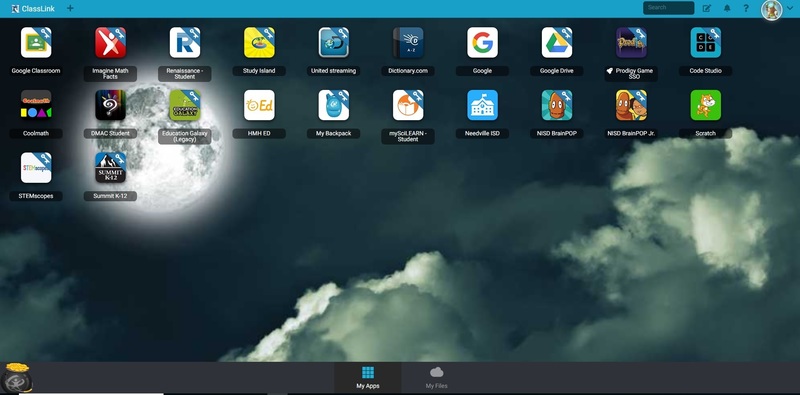The height and width of the screenshot is (395, 800).
Task: Open United streaming app icon
Action: point(334,42)
